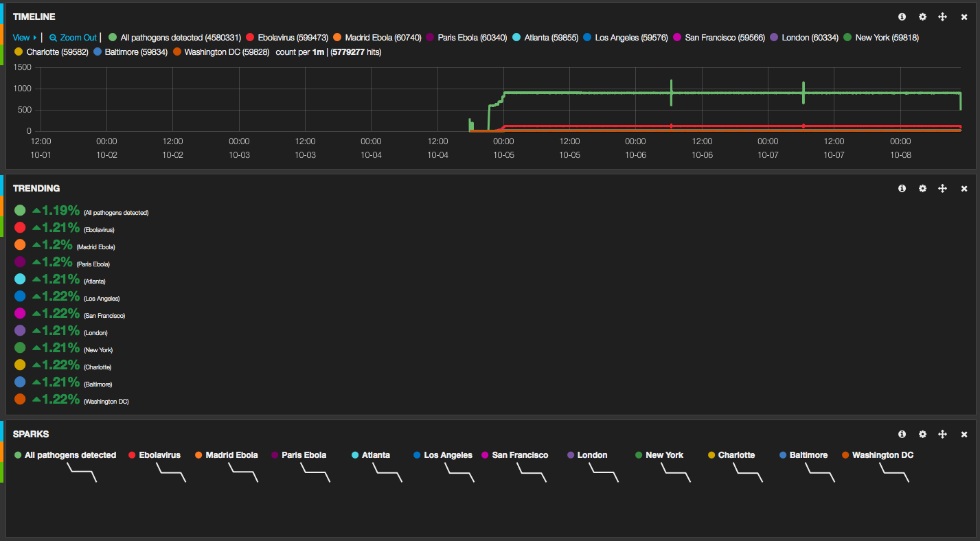The image size is (980, 541).
Task: Toggle Atlanta series in Timeline legend
Action: coord(545,38)
